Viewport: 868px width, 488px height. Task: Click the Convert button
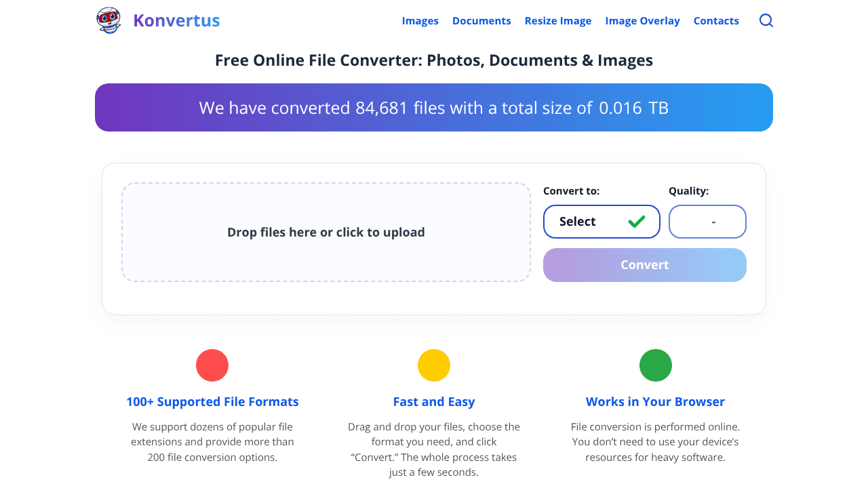(645, 265)
